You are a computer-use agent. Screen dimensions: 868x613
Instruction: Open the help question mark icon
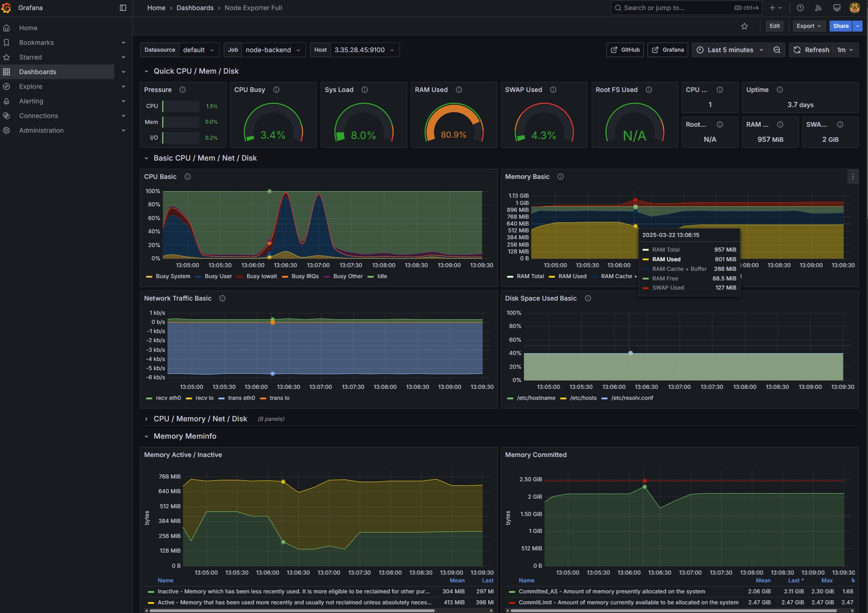pos(800,8)
